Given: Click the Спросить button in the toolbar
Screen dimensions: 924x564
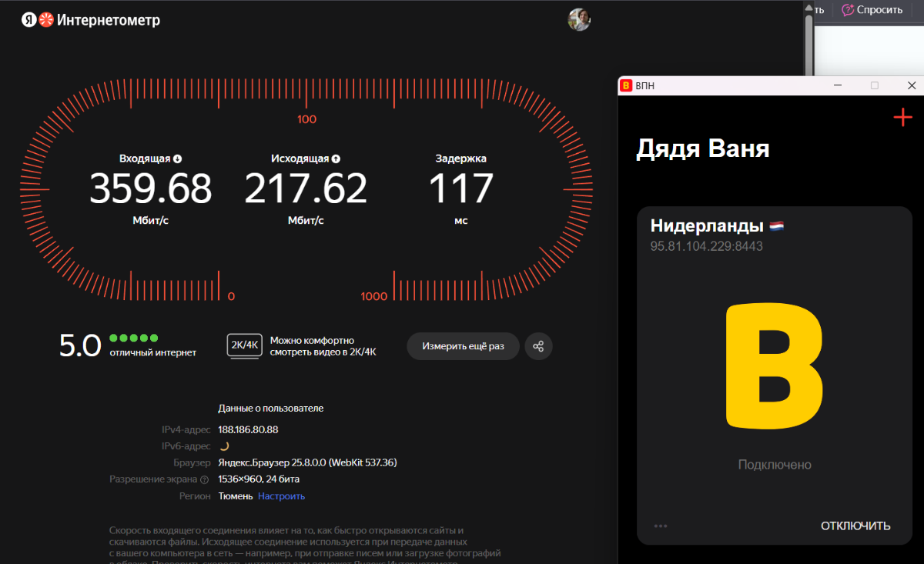Looking at the screenshot, I should [x=872, y=10].
